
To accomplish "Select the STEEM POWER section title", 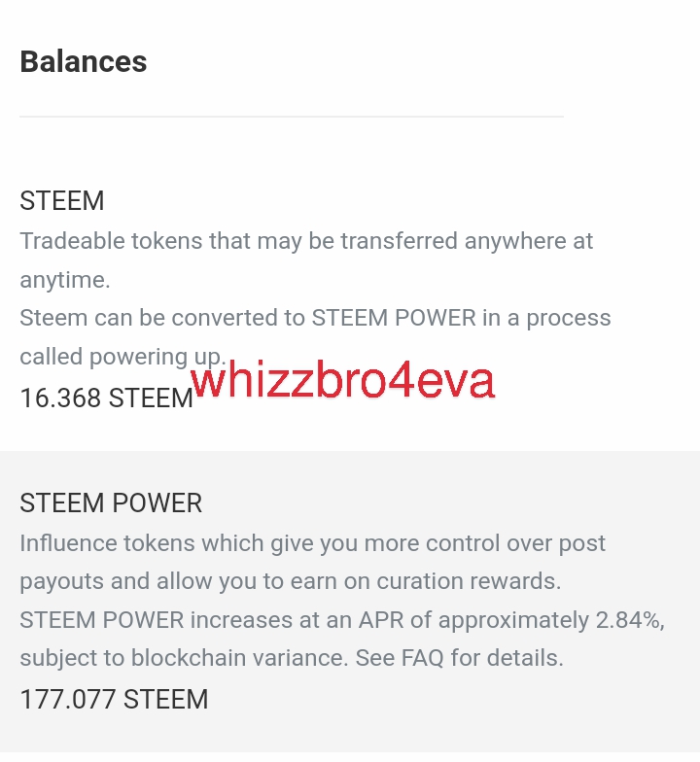I will pos(111,503).
